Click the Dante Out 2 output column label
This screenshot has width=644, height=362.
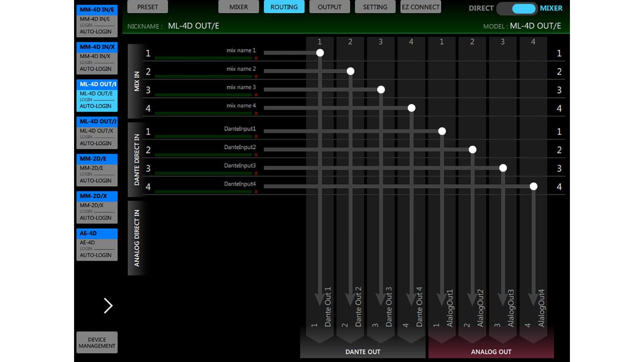358,306
